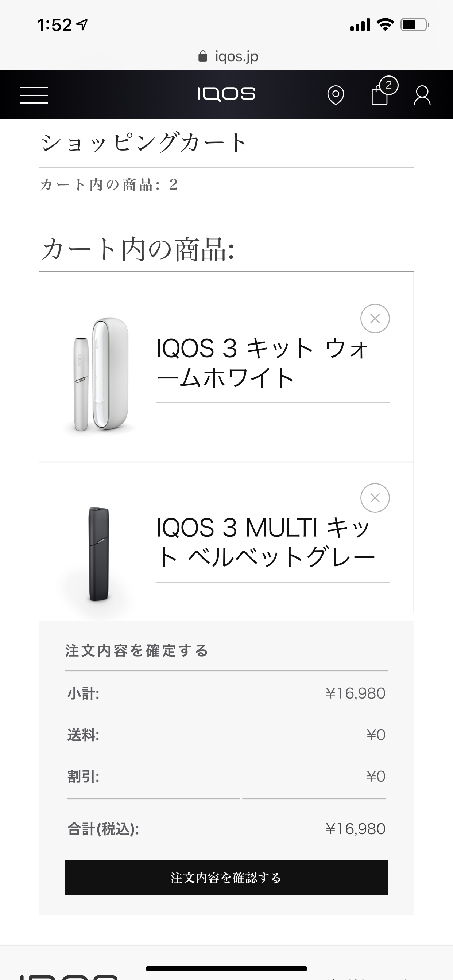Tap the IQOS logo in header
The width and height of the screenshot is (453, 980).
(226, 94)
